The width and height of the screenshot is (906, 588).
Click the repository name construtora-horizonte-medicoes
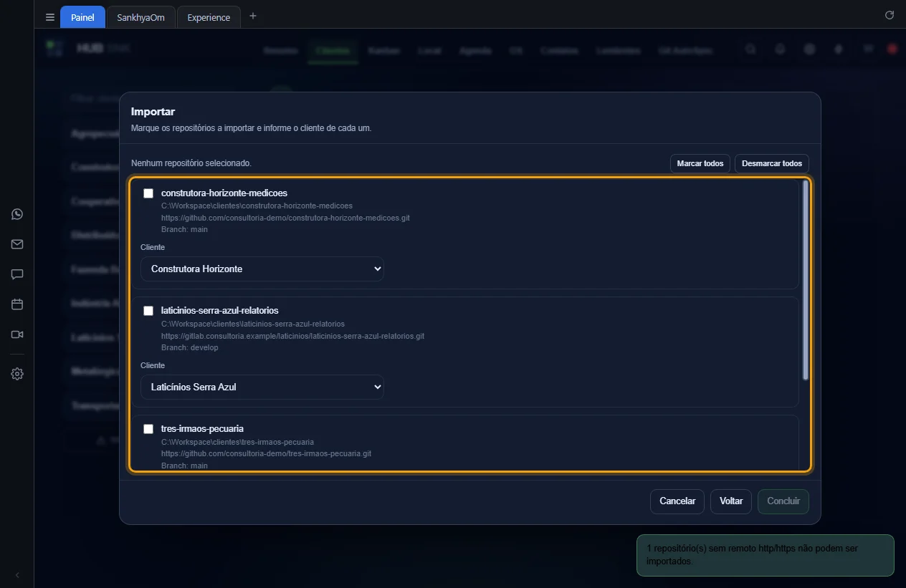[224, 193]
